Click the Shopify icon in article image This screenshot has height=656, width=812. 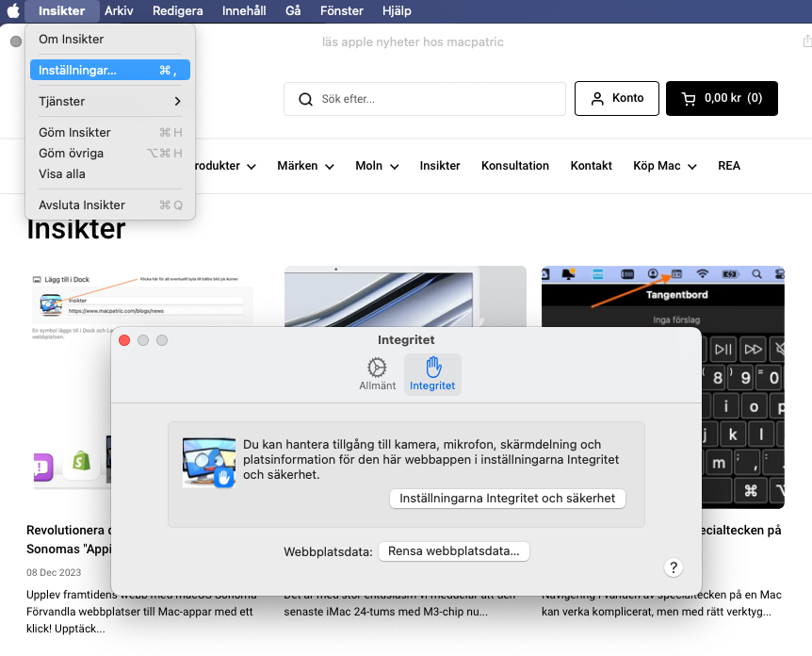(81, 461)
